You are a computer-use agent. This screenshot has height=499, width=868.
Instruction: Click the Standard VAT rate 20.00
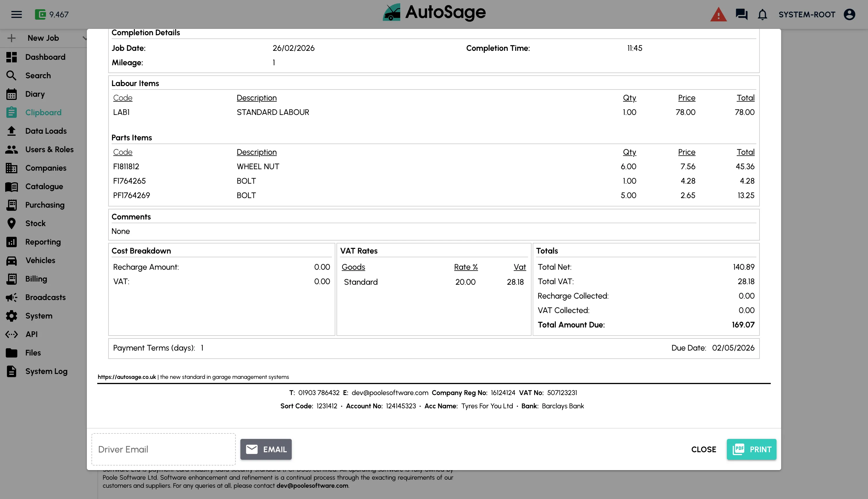coord(465,282)
